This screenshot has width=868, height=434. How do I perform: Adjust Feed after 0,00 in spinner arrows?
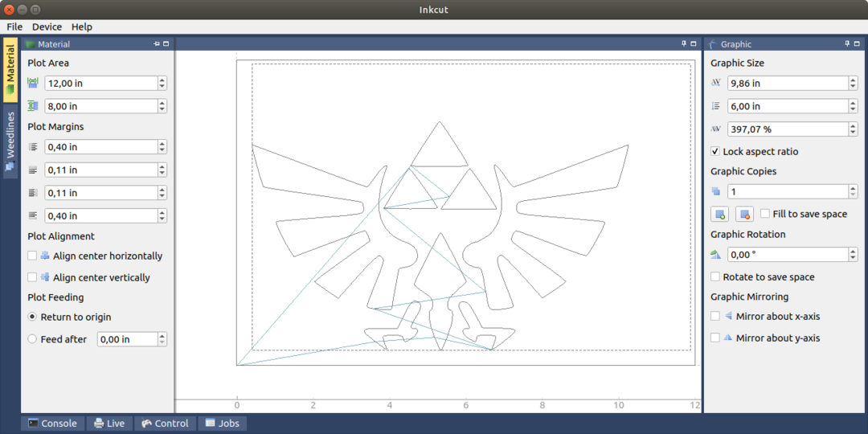[162, 339]
